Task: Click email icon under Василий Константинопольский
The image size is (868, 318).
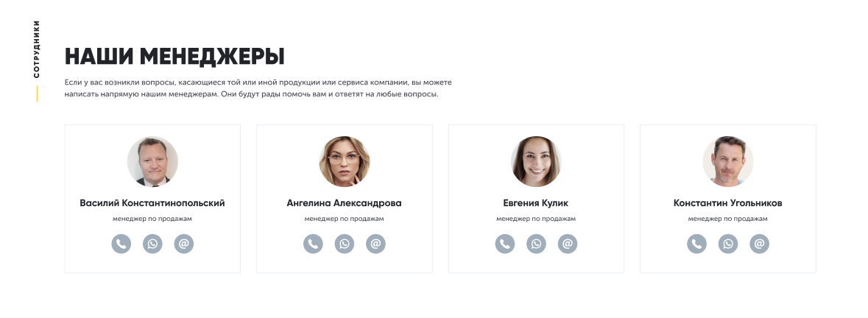Action: (x=184, y=244)
